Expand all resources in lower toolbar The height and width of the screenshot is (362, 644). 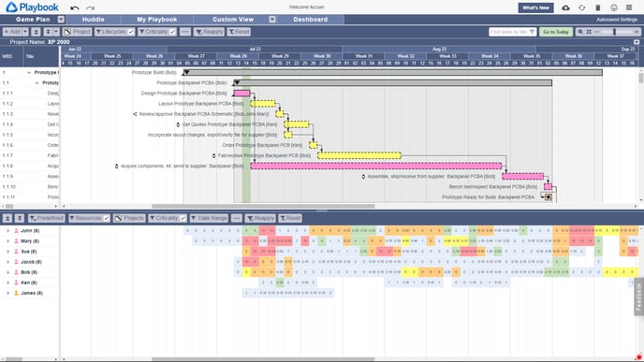click(20, 218)
